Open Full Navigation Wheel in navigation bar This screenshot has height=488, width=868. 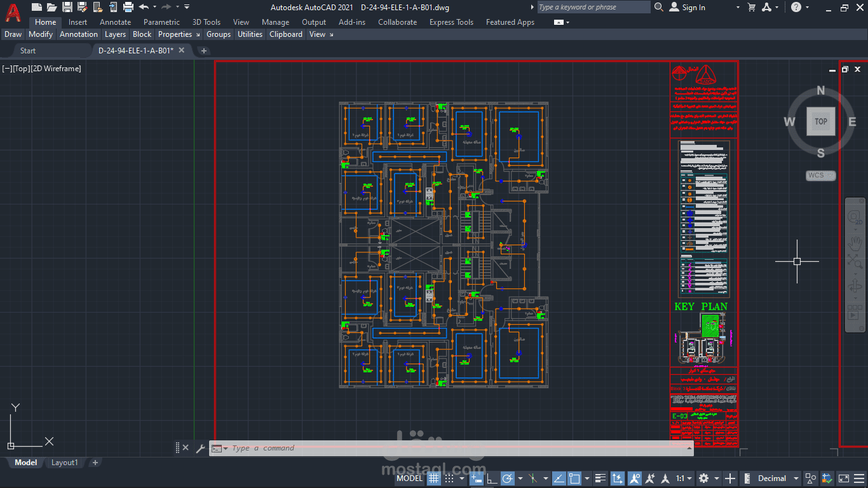(855, 217)
